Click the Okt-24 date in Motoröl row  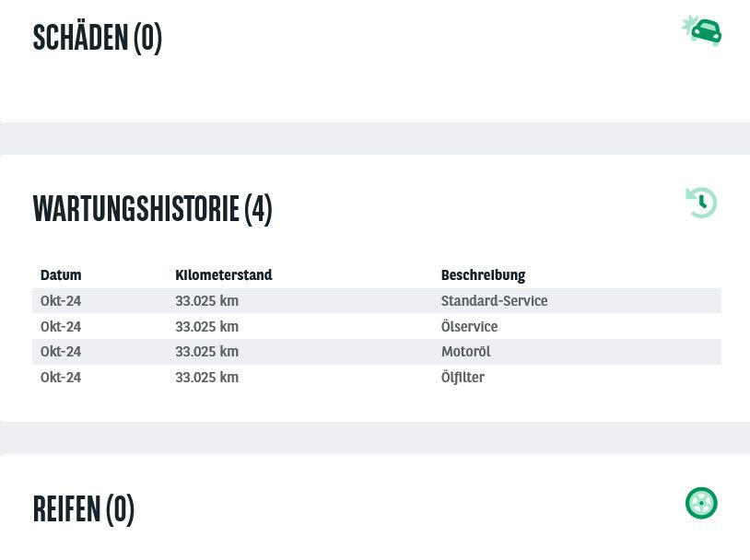[61, 352]
